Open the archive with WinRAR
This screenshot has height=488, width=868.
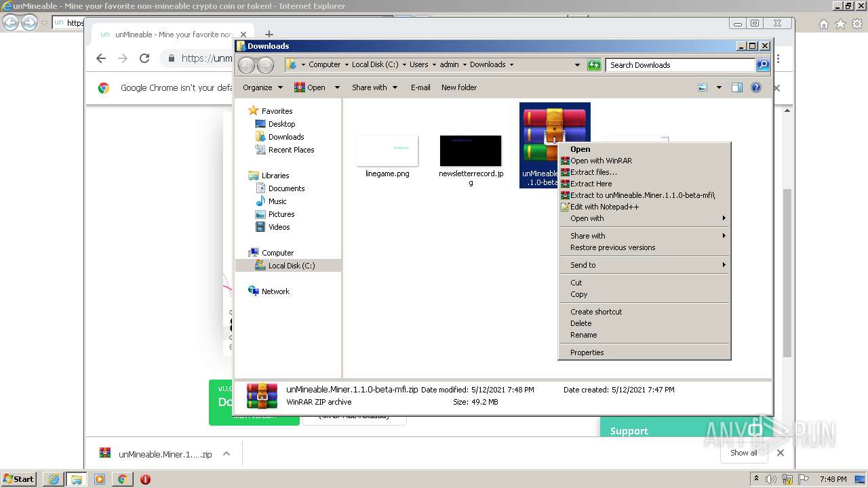(601, 161)
